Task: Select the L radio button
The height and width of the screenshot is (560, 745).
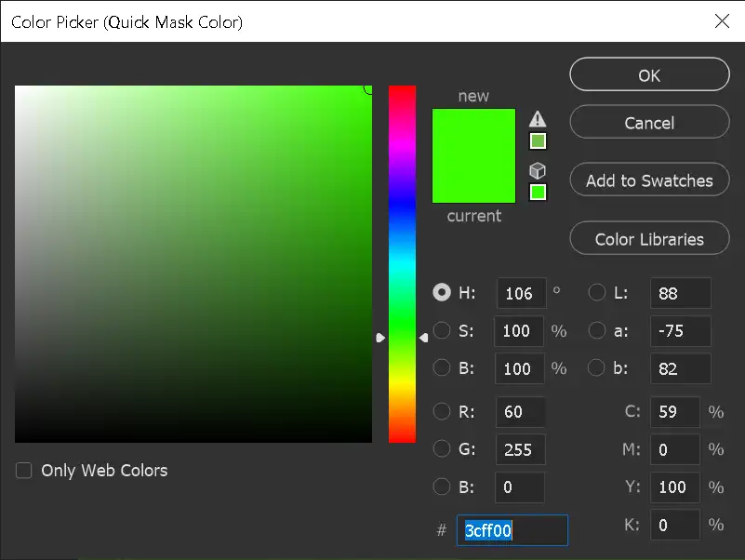Action: (x=596, y=292)
